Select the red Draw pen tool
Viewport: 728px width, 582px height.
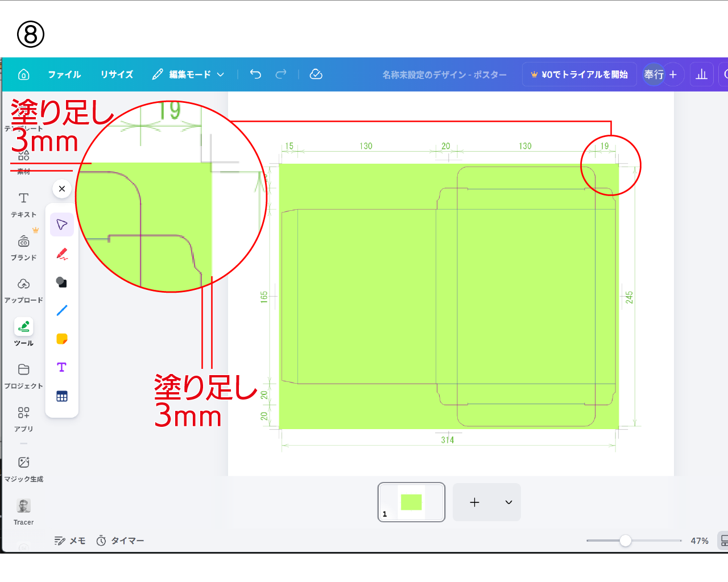[62, 254]
